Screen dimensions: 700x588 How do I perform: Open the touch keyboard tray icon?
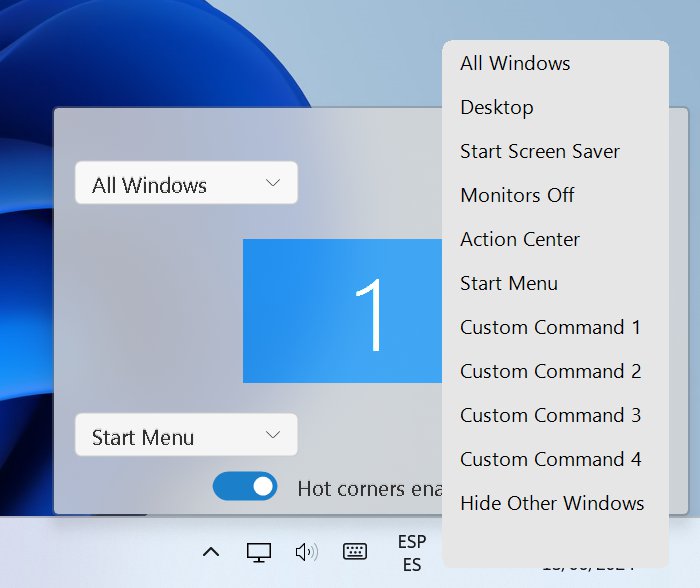pos(355,552)
